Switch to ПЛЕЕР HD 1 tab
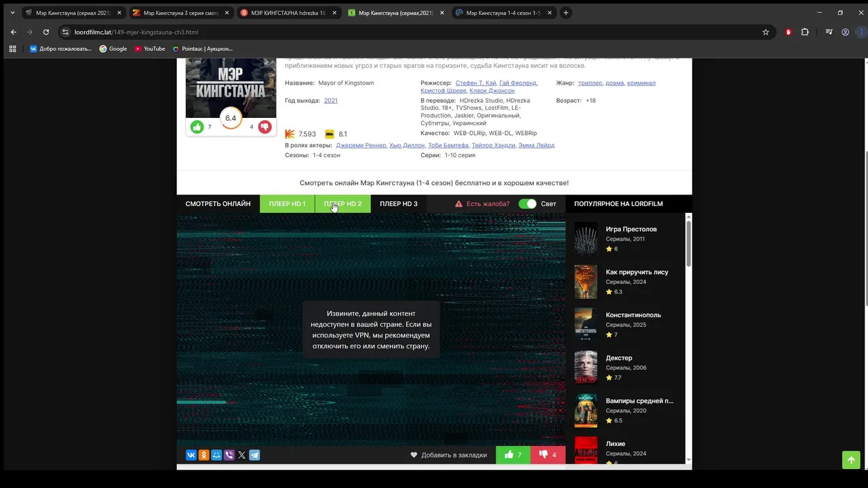 [x=287, y=204]
